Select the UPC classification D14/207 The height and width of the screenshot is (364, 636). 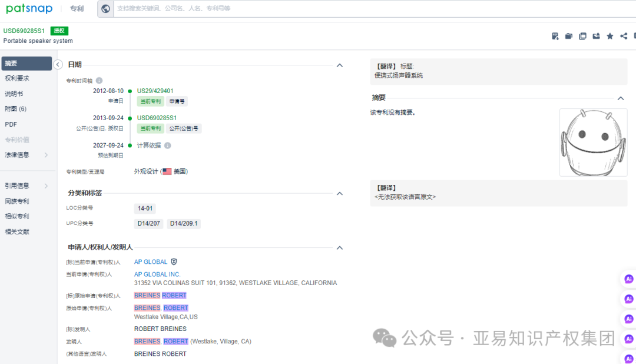(148, 223)
